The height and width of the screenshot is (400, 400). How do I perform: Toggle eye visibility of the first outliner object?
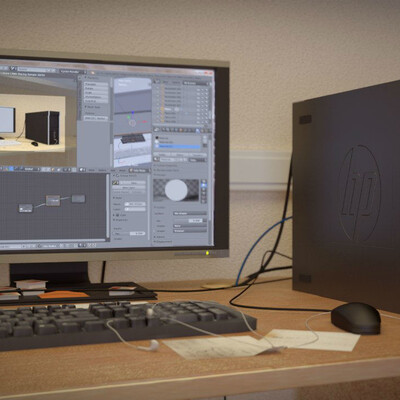198,90
